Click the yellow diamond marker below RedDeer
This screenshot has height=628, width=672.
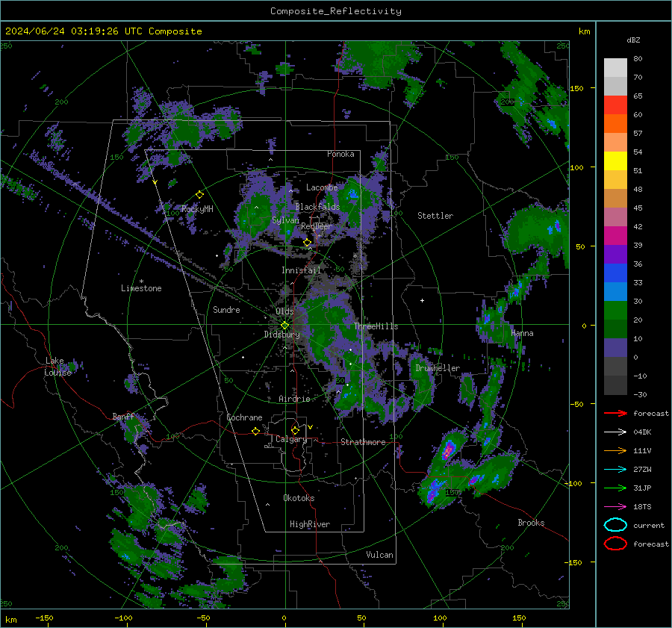(x=307, y=243)
